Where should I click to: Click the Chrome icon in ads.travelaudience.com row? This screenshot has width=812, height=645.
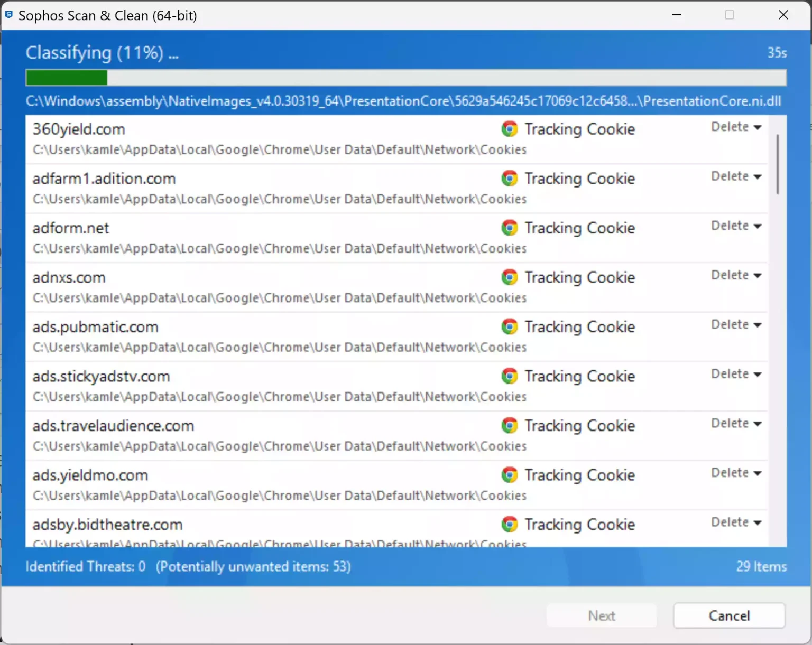point(509,426)
